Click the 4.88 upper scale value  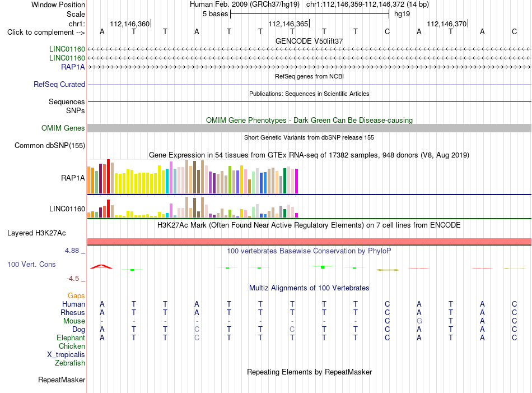click(72, 251)
